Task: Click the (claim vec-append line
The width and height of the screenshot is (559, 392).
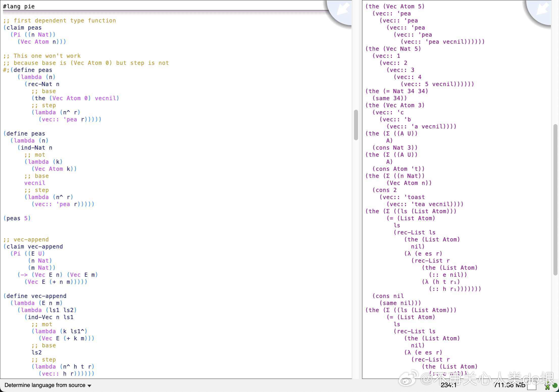Action: point(33,246)
